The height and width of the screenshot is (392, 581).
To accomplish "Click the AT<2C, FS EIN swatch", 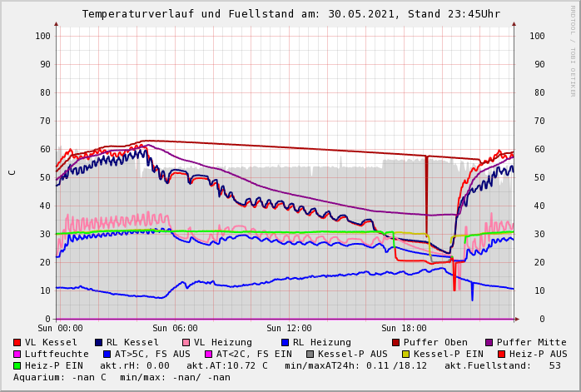I will coord(209,354).
